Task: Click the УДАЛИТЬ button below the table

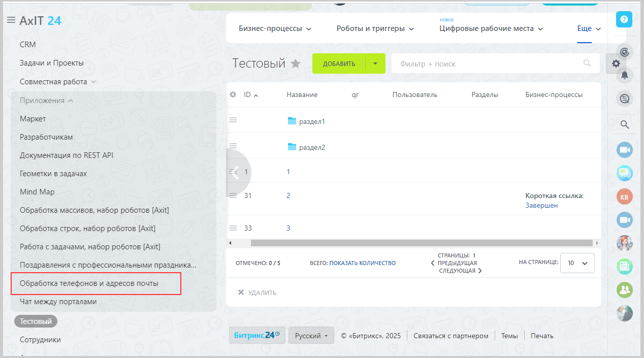Action: (x=257, y=292)
